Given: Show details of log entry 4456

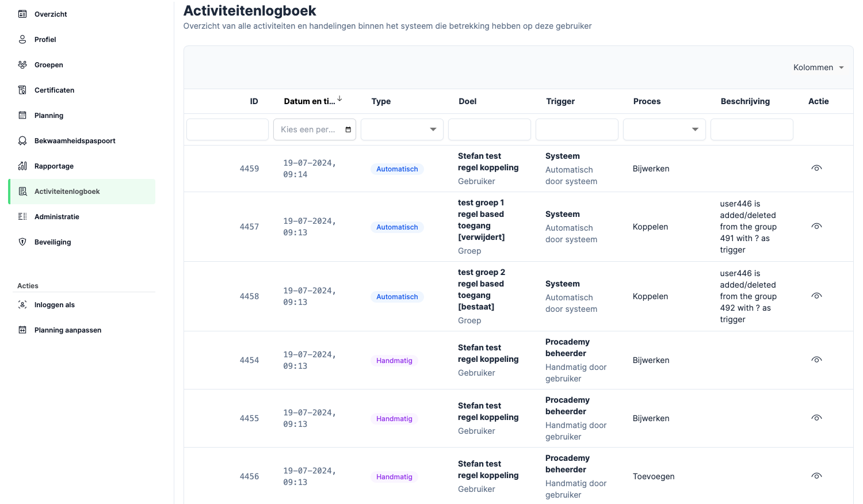Looking at the screenshot, I should [x=816, y=476].
